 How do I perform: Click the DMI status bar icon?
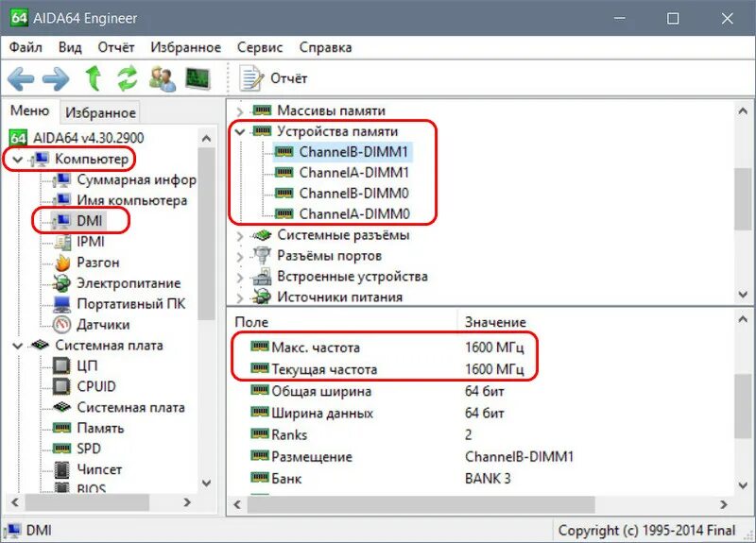12,530
